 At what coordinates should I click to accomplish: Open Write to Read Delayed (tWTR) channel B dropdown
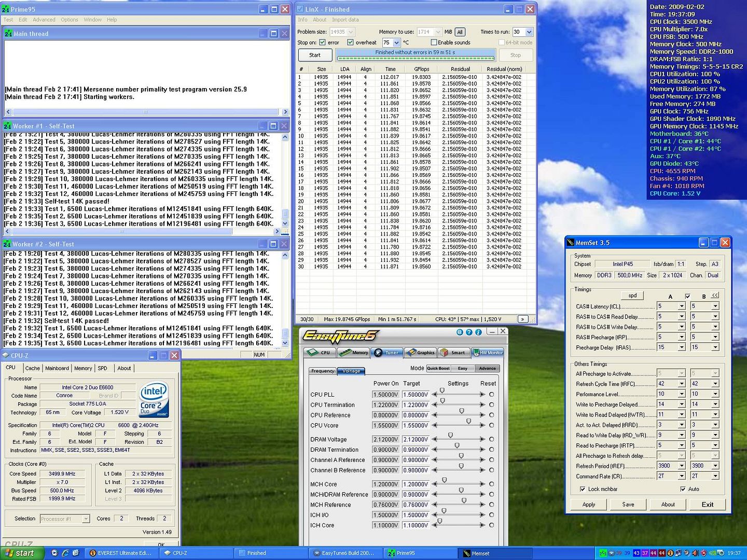715,414
